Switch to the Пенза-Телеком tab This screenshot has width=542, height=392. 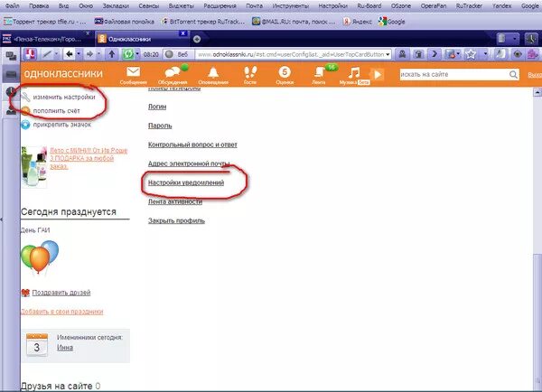pos(47,39)
